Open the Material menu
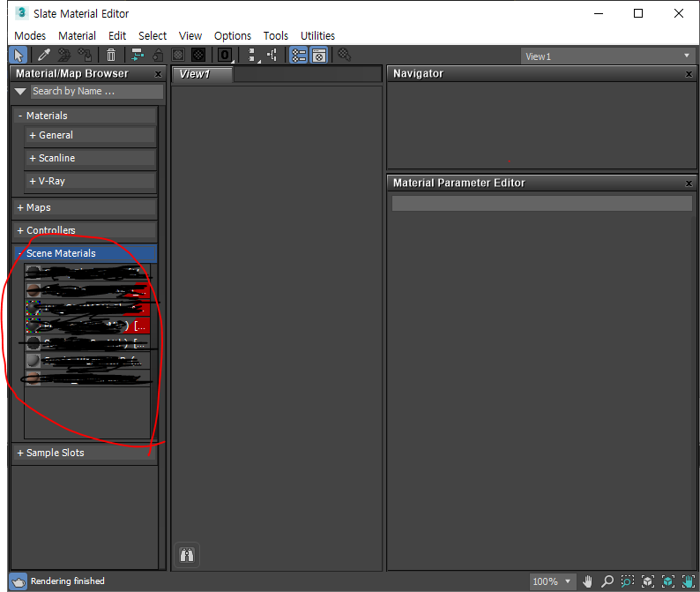700x592 pixels. [77, 36]
